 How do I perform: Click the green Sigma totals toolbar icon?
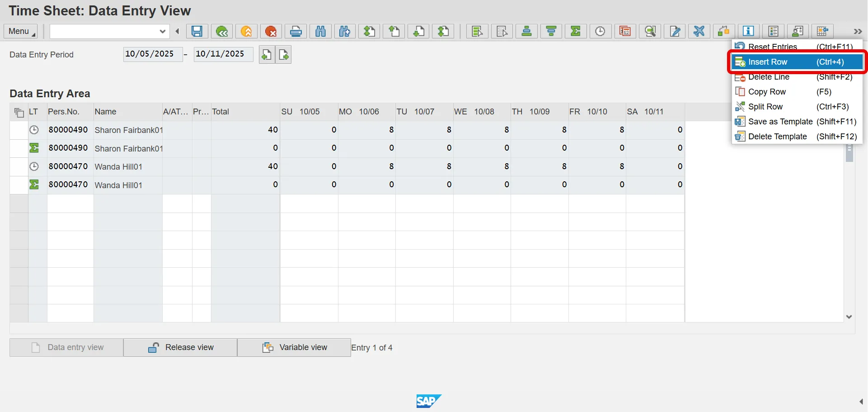click(576, 31)
